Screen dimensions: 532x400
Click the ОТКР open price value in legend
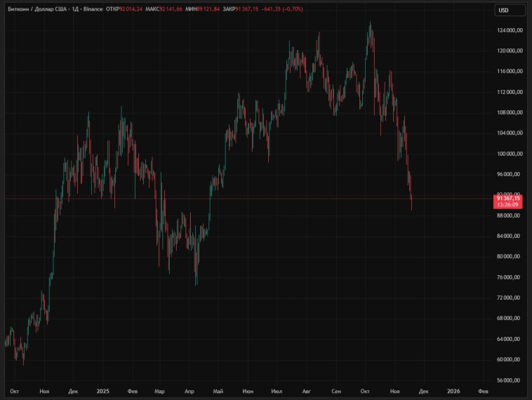pyautogui.click(x=131, y=8)
